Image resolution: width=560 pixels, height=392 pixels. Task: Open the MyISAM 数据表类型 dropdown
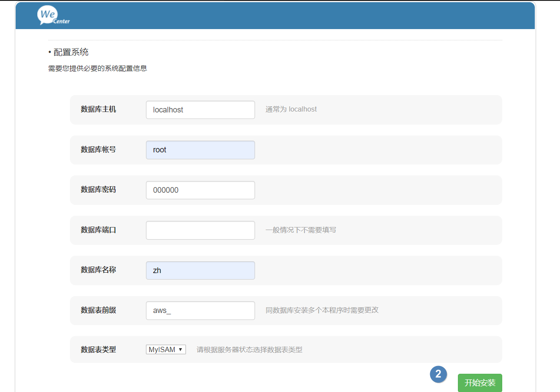166,349
